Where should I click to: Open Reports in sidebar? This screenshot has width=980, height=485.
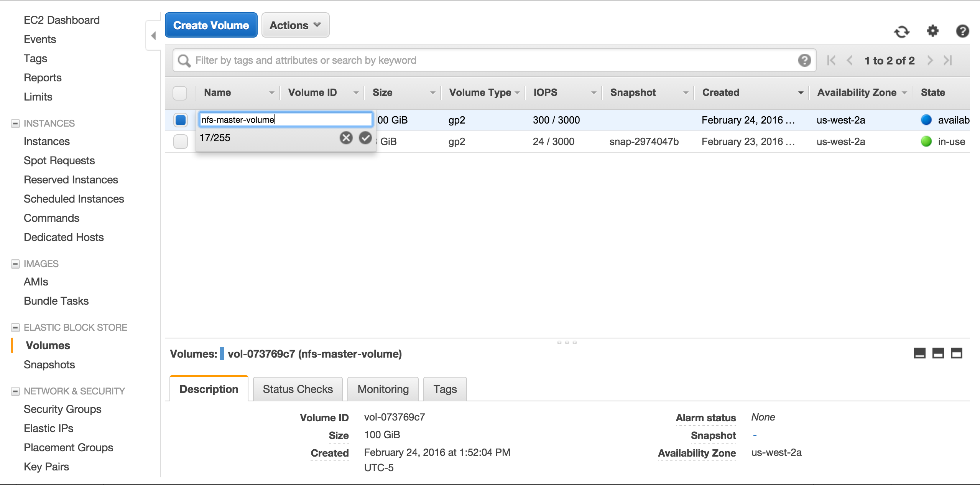pyautogui.click(x=43, y=78)
